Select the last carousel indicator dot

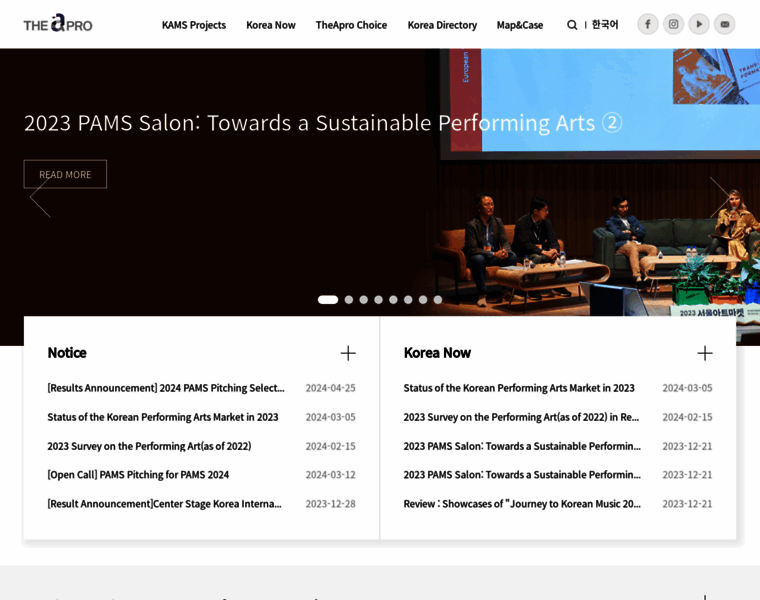(x=438, y=299)
